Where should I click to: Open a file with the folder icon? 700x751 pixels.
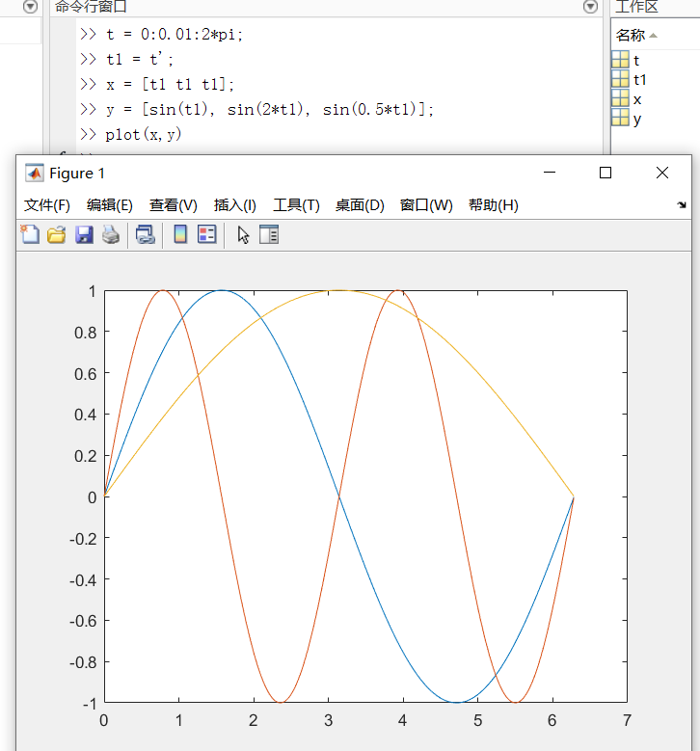pos(57,234)
